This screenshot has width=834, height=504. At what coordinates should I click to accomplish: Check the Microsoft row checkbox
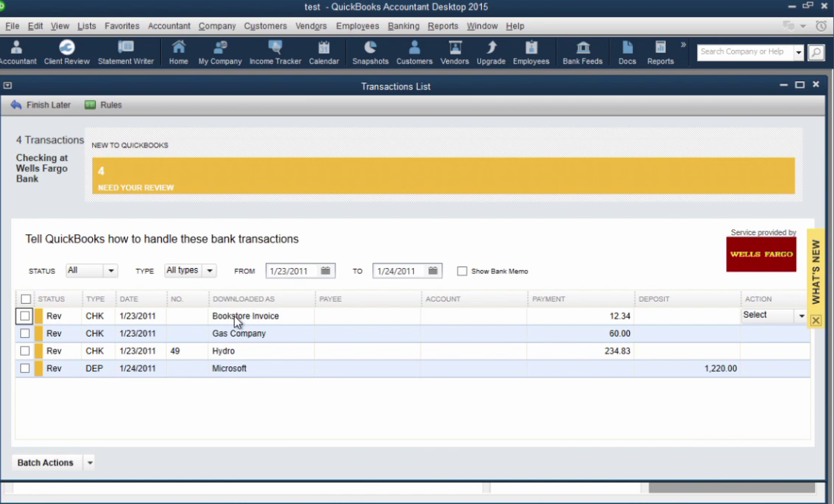coord(25,368)
